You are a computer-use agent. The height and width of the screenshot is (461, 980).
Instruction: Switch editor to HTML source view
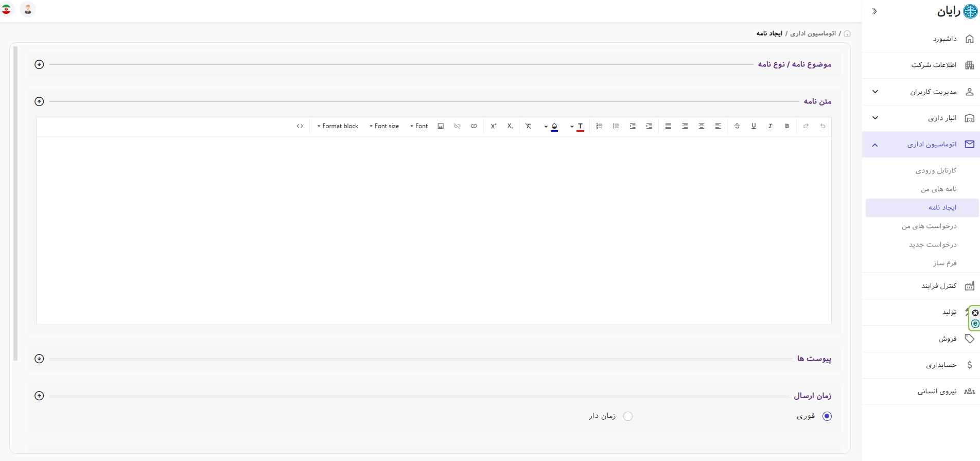[x=300, y=126]
